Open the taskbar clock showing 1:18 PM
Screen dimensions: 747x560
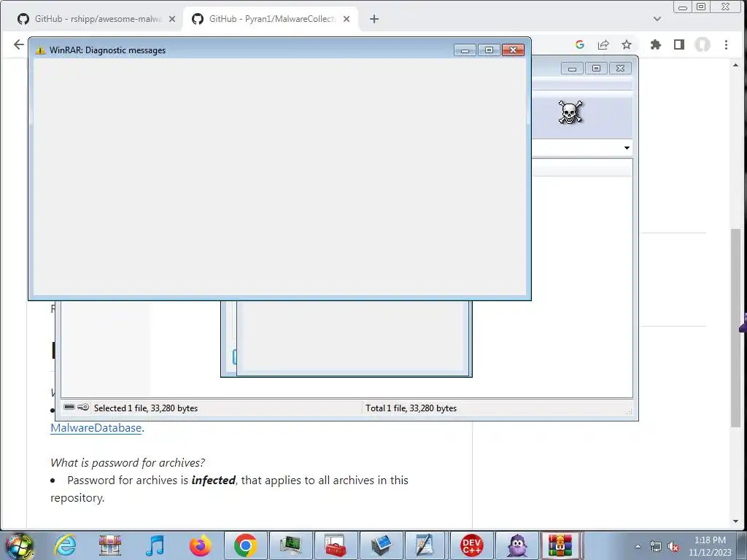click(710, 546)
